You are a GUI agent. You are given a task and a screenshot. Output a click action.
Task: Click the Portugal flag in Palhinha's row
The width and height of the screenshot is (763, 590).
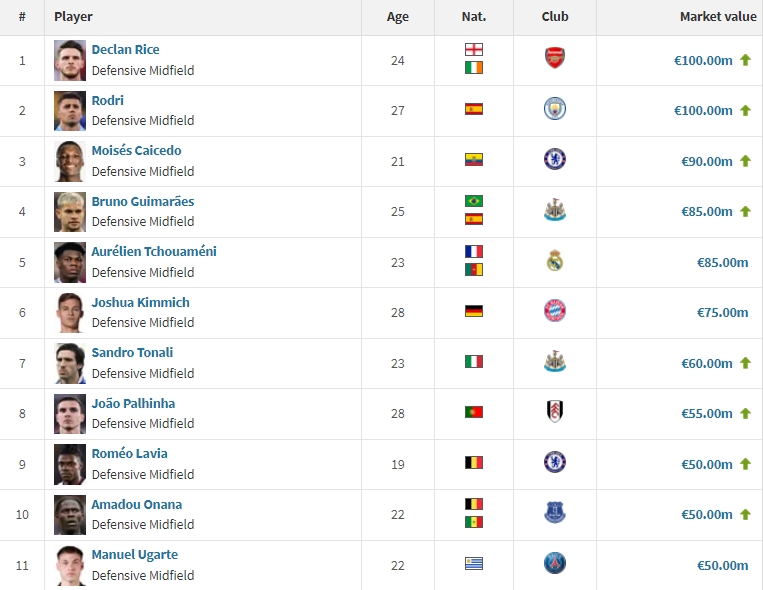tap(473, 412)
